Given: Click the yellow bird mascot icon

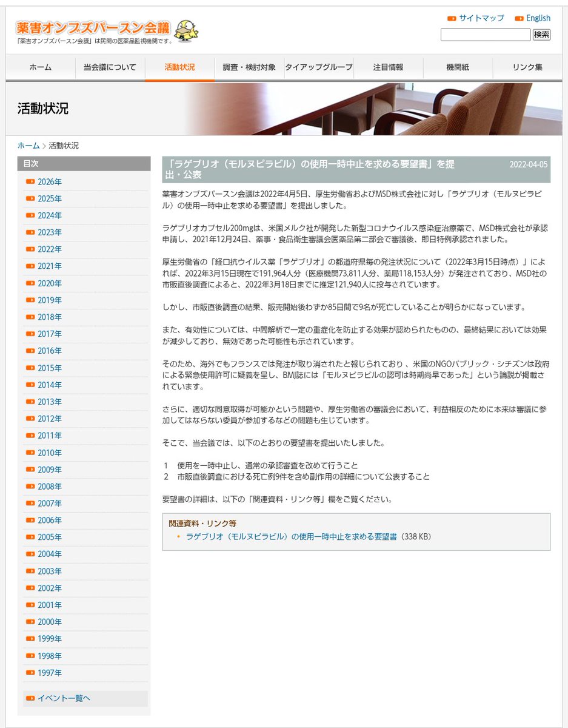Looking at the screenshot, I should 186,30.
